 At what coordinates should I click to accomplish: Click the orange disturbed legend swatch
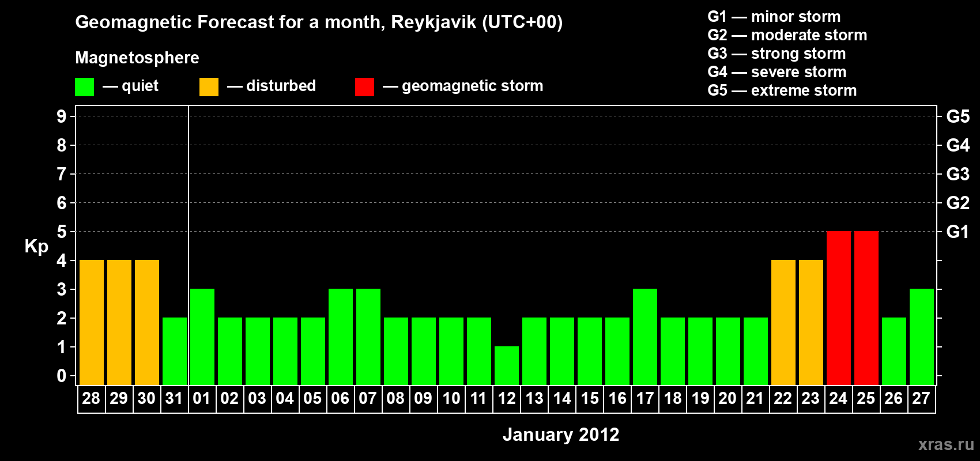click(x=209, y=87)
